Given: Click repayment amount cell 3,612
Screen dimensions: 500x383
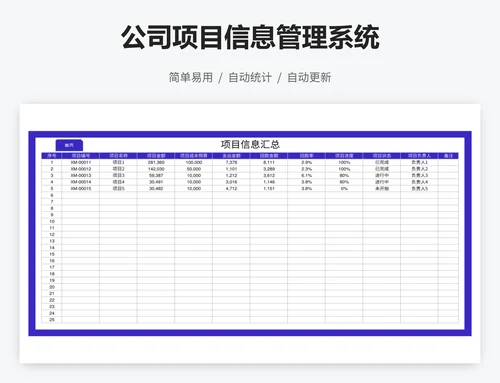Looking at the screenshot, I should pyautogui.click(x=269, y=175).
